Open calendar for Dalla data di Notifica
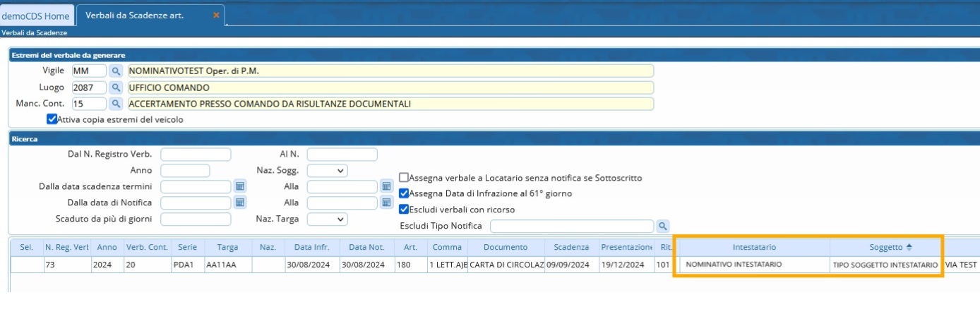 coord(240,203)
